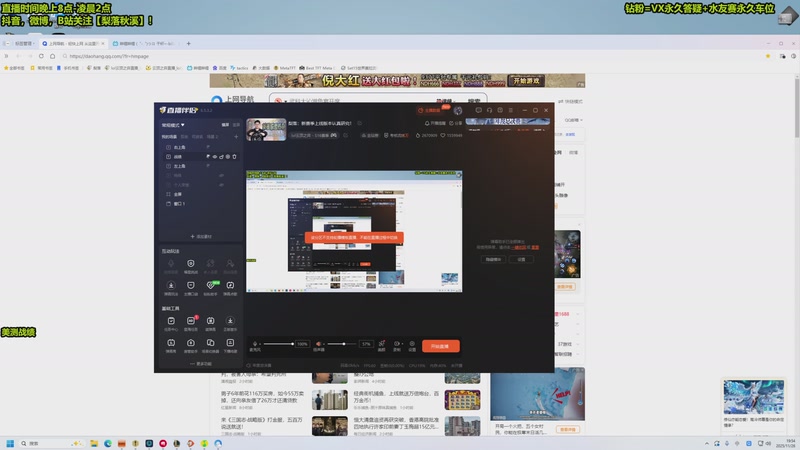This screenshot has height=450, width=800.
Task: Click the headset support icon in app title bar
Action: [x=489, y=110]
